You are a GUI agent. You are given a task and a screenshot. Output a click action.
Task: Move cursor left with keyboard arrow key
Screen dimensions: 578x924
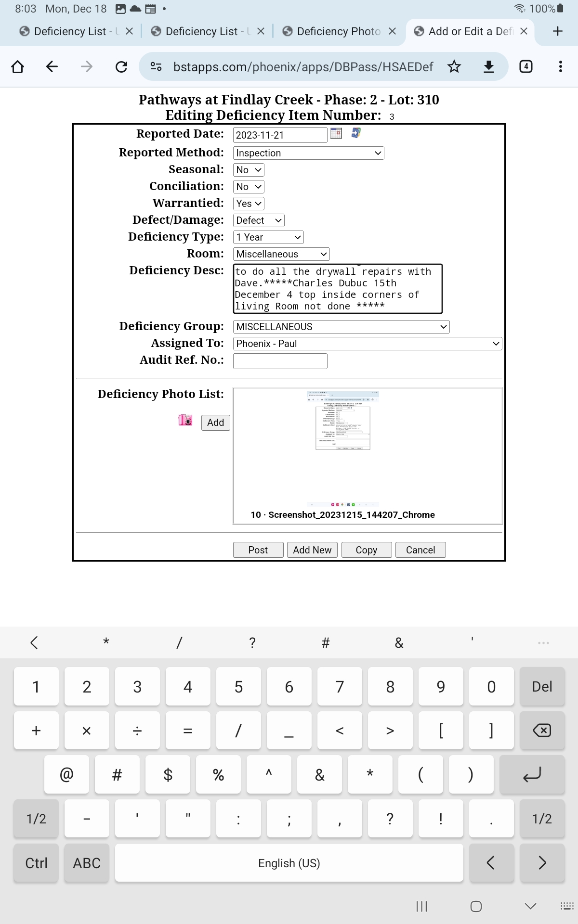(x=491, y=863)
